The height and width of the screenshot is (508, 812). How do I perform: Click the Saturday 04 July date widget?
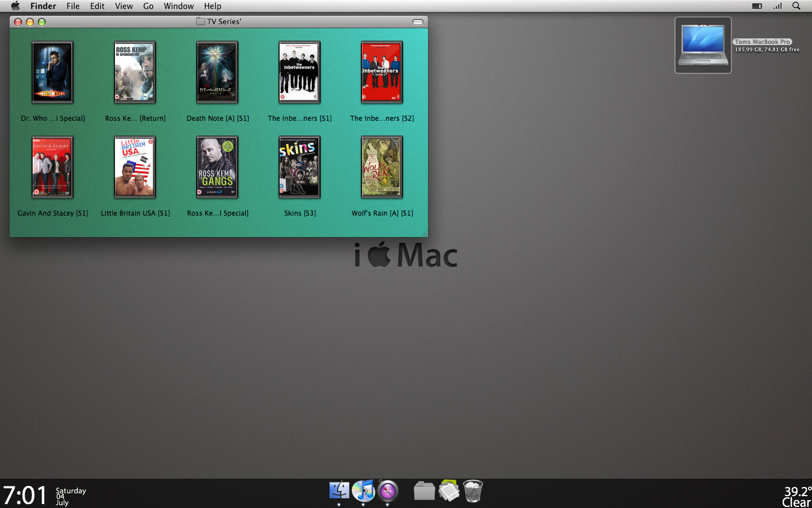70,496
